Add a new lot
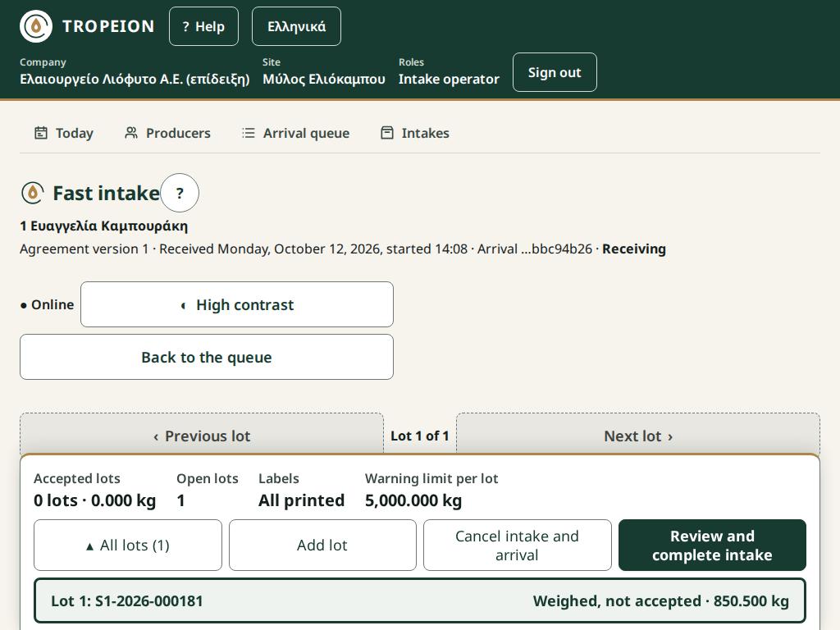Screen dimensions: 840x630 coord(322,545)
